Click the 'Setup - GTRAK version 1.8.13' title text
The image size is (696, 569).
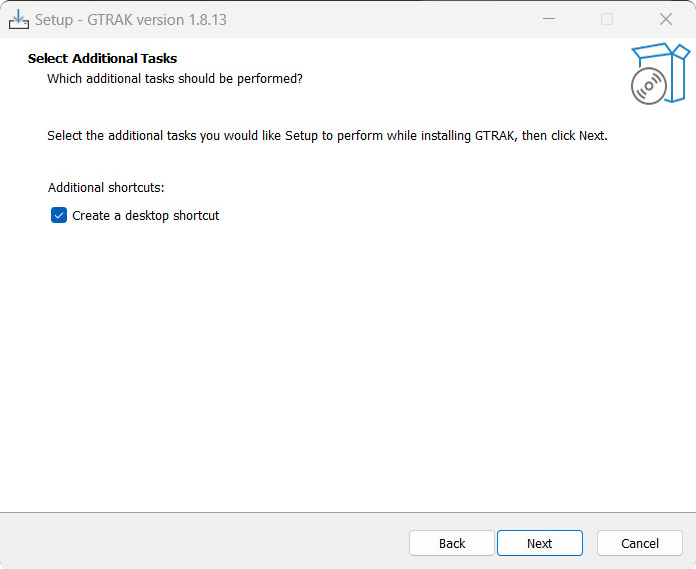click(x=131, y=20)
